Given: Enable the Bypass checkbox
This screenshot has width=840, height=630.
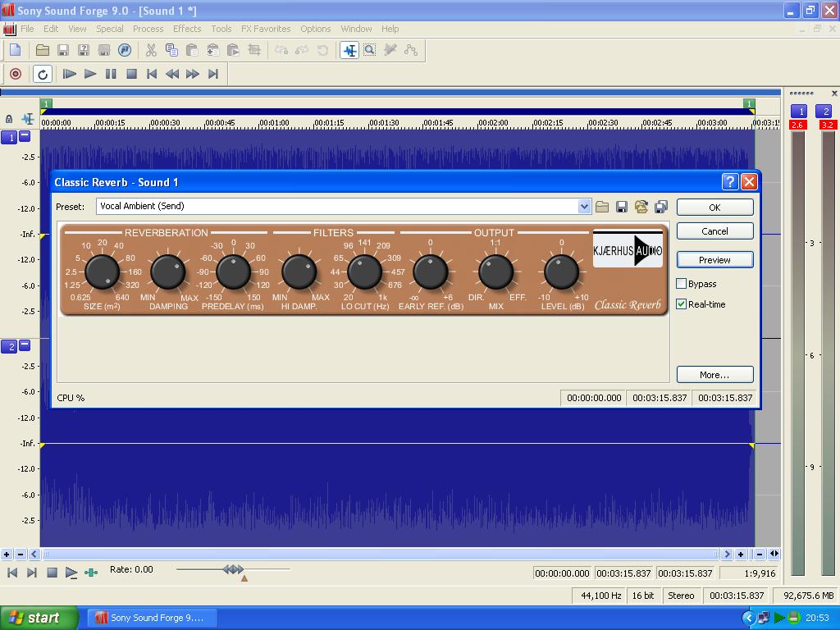Looking at the screenshot, I should [681, 284].
